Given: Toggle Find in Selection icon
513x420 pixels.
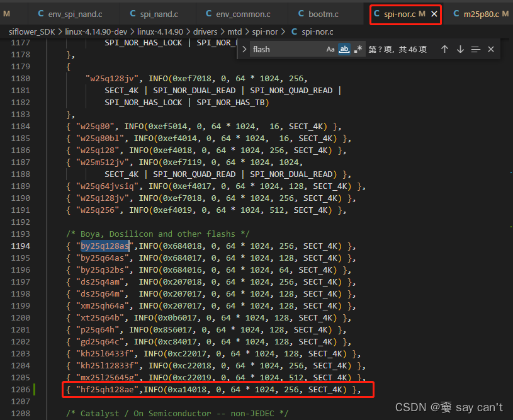Looking at the screenshot, I should pyautogui.click(x=475, y=50).
